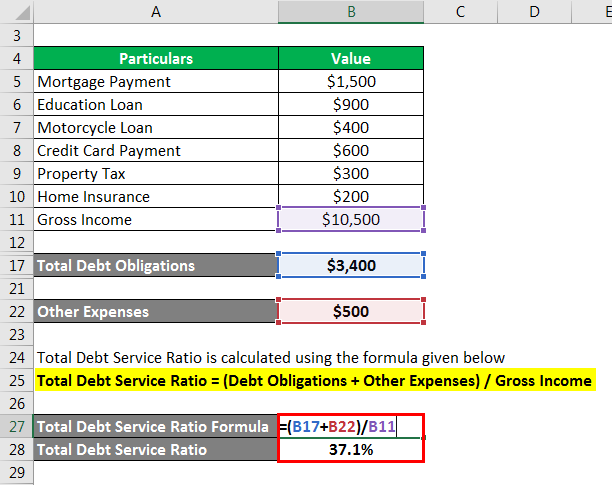Select the Gross Income label cell
This screenshot has width=612, height=485.
click(x=156, y=220)
